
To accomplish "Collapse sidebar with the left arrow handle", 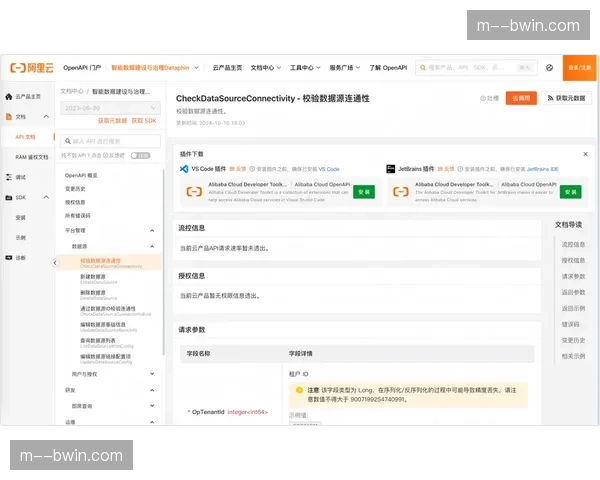I will pyautogui.click(x=55, y=263).
